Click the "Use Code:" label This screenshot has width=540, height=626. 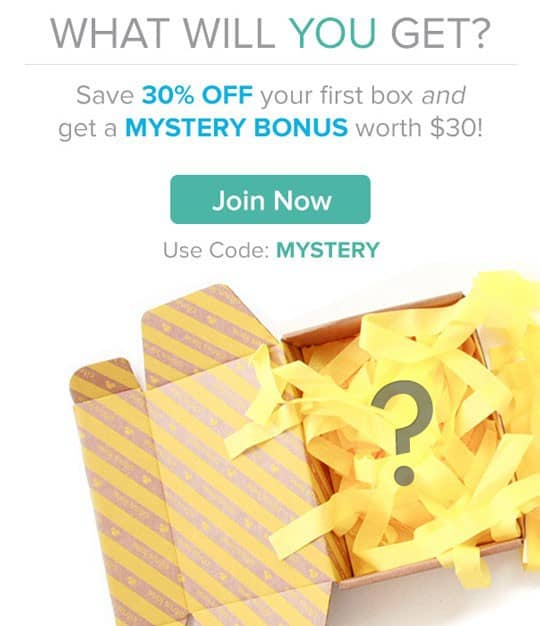pos(216,250)
